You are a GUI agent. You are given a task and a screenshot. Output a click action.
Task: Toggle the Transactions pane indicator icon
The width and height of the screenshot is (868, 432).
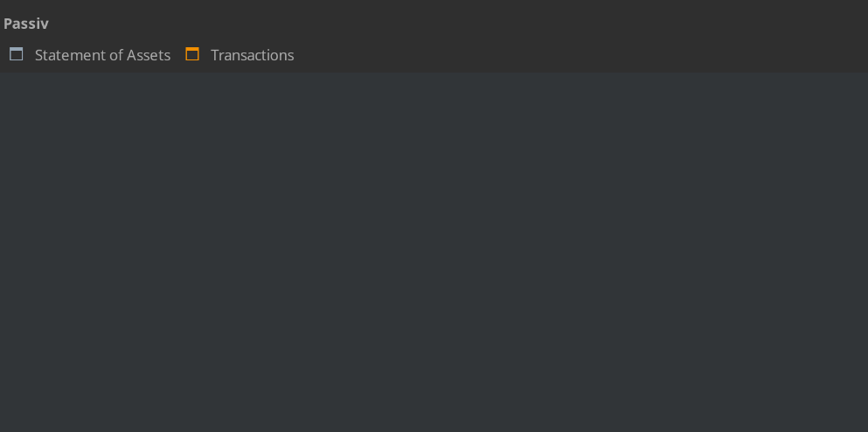tap(192, 54)
